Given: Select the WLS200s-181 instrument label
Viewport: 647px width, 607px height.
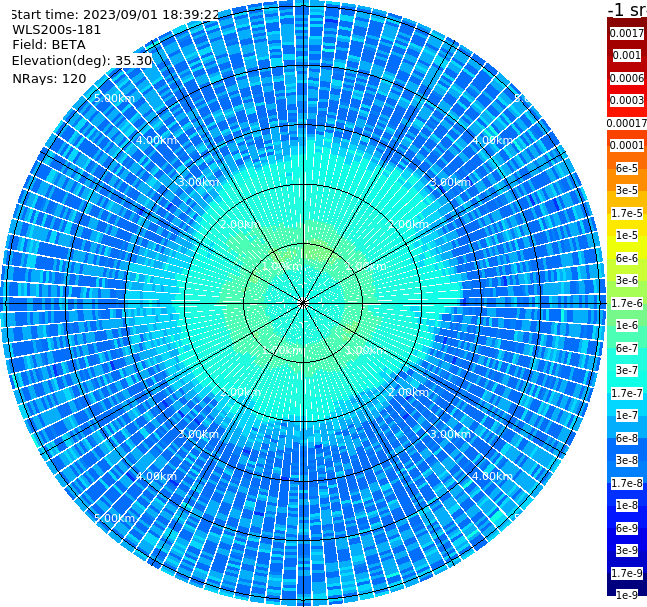Looking at the screenshot, I should point(57,30).
